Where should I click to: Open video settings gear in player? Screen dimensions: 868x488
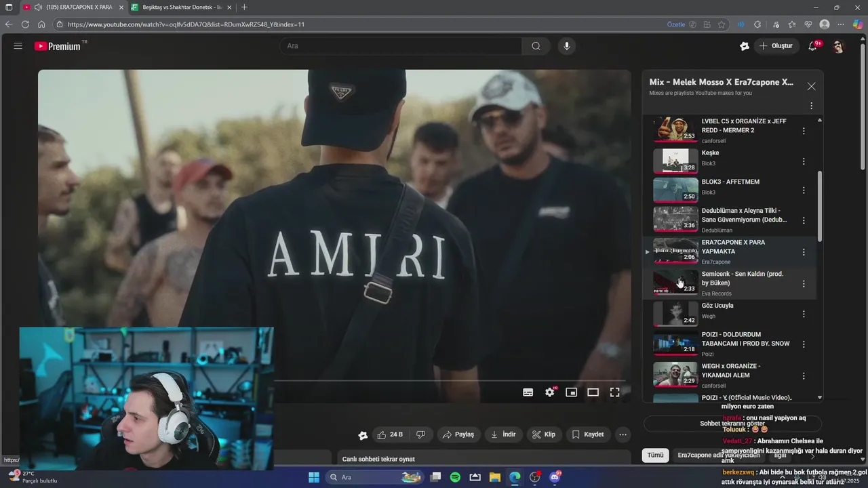(550, 392)
